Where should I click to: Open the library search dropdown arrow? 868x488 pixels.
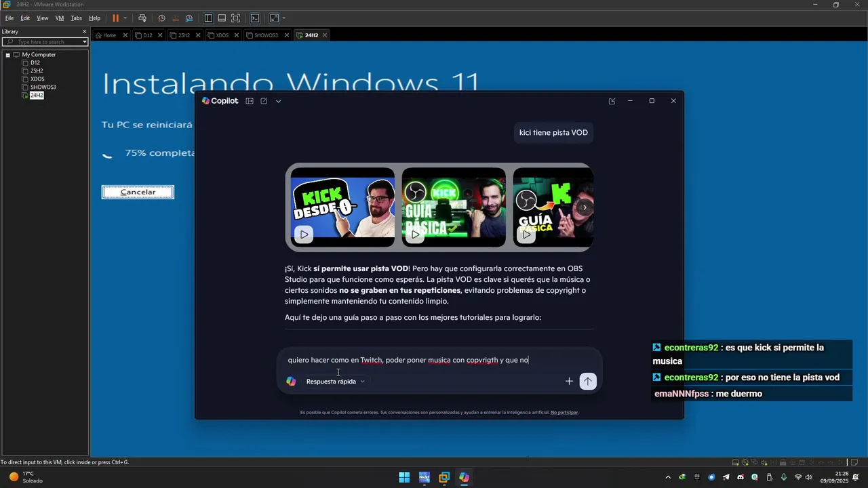[x=85, y=42]
